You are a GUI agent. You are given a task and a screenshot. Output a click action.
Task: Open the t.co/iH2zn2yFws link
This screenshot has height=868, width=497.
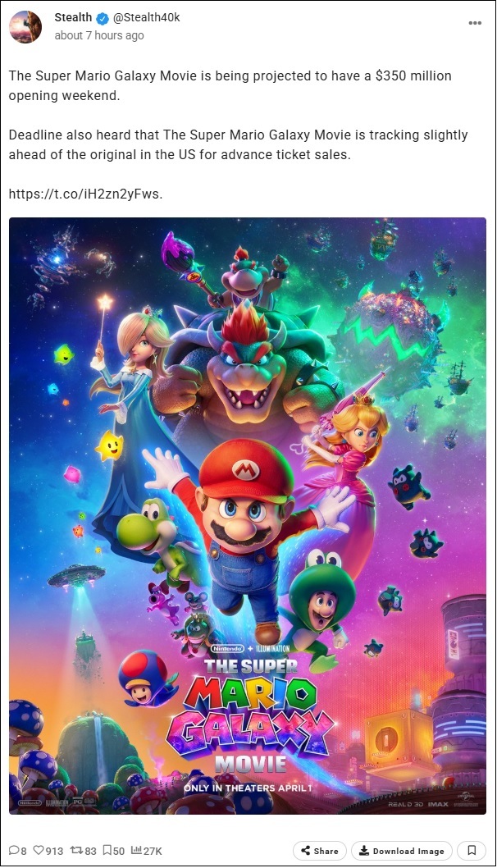point(86,194)
